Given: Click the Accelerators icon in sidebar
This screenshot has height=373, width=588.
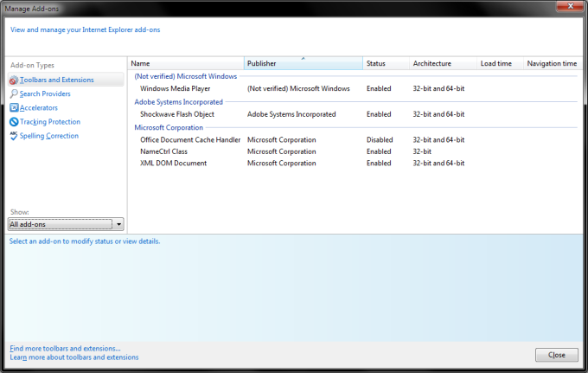Looking at the screenshot, I should (14, 108).
